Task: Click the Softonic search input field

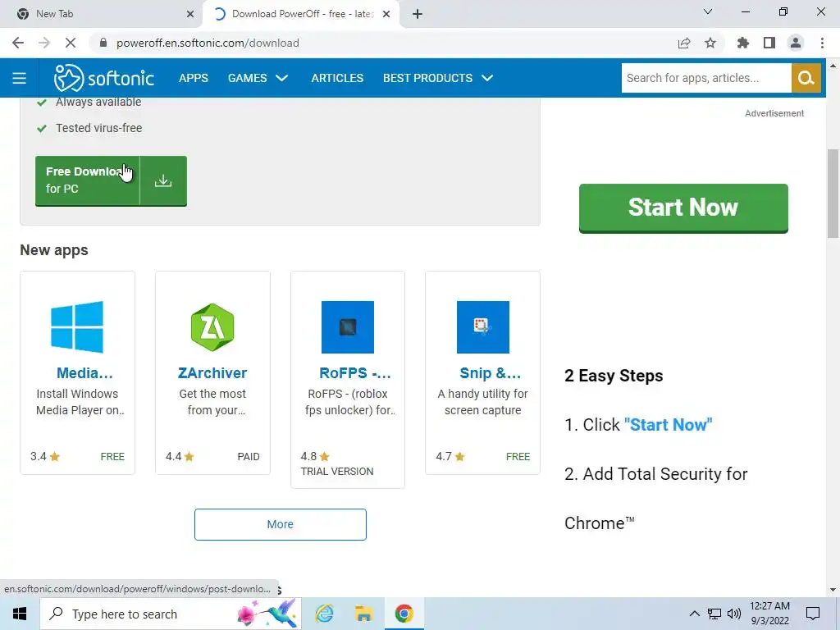Action: [x=706, y=78]
